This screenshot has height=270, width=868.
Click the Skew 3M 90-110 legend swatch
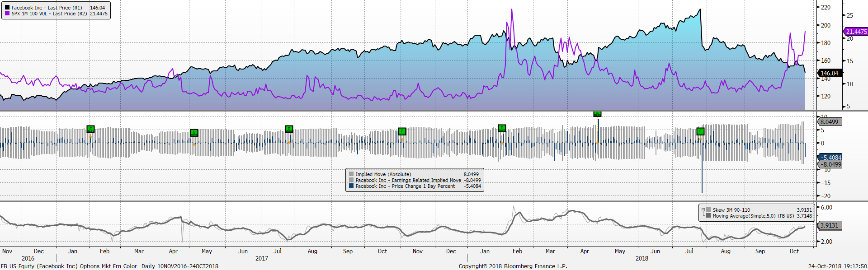[708, 210]
